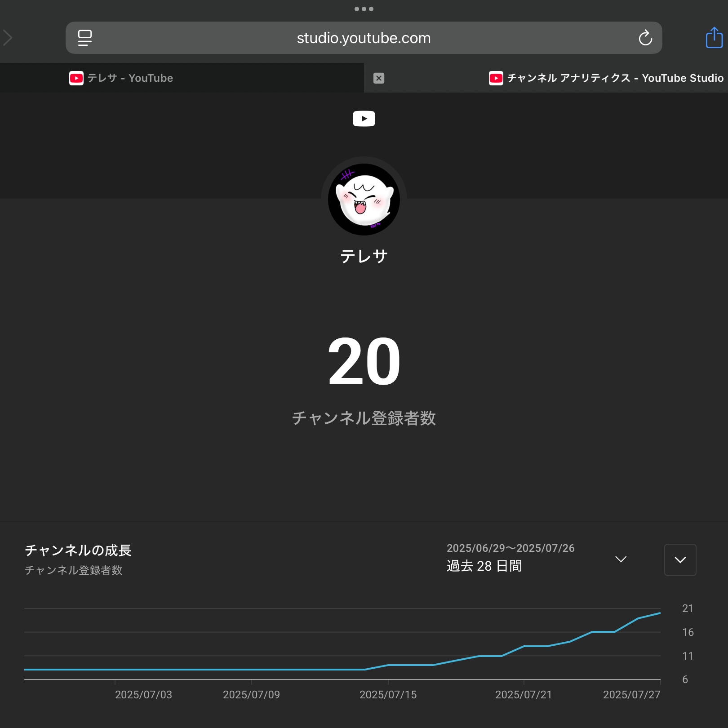Switch to the チャンネル アナリティクス tab
This screenshot has height=728, width=728.
tap(607, 78)
